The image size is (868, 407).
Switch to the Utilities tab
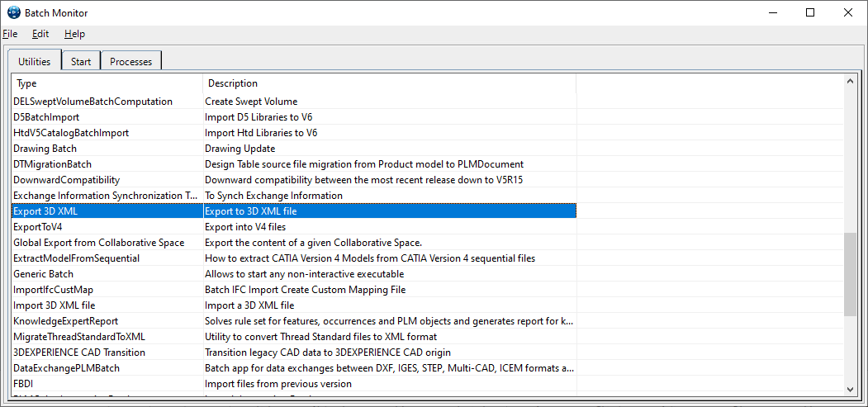click(x=35, y=61)
